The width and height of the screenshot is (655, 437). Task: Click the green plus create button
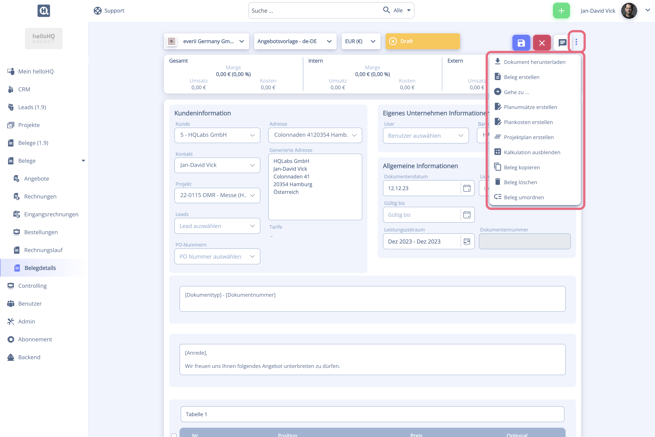[561, 11]
